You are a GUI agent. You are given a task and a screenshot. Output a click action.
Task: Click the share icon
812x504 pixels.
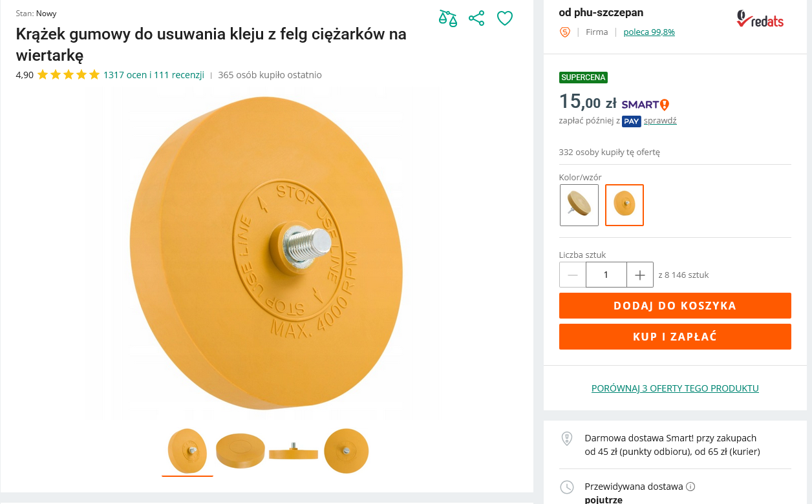(476, 18)
